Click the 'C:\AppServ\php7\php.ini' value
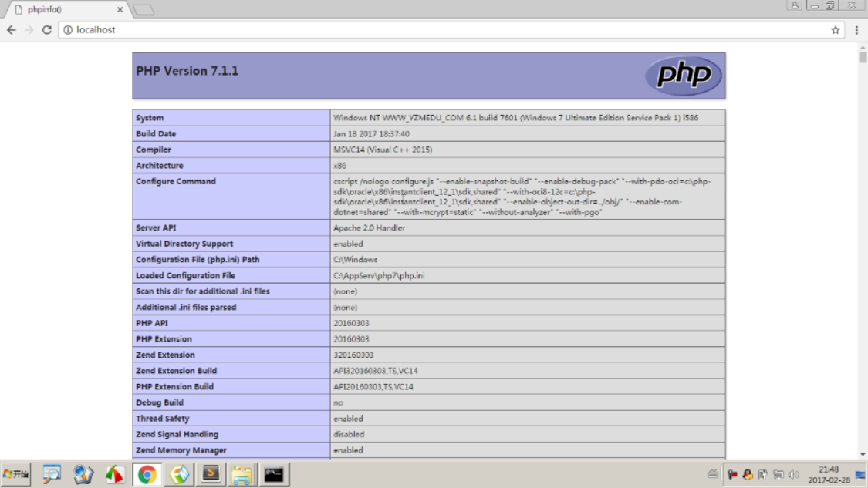 coord(379,275)
